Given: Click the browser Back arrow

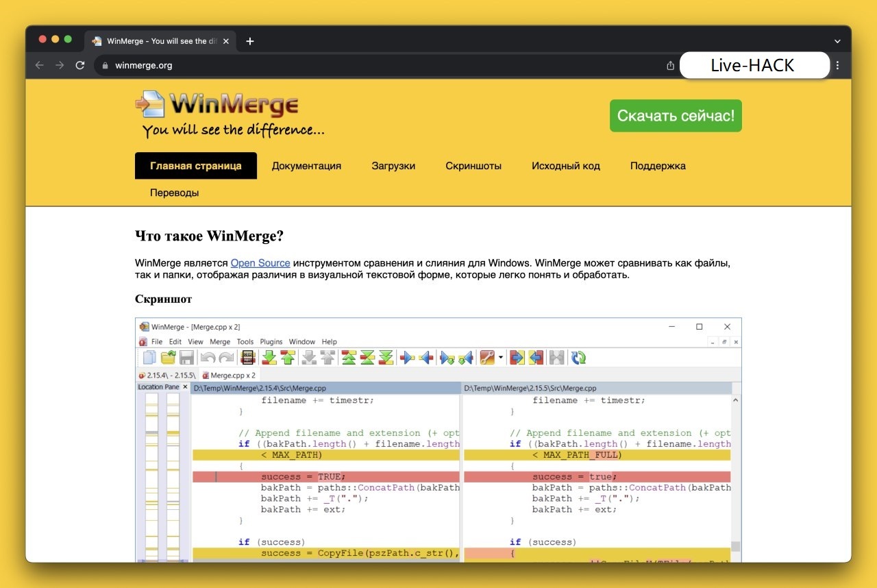Looking at the screenshot, I should (39, 65).
